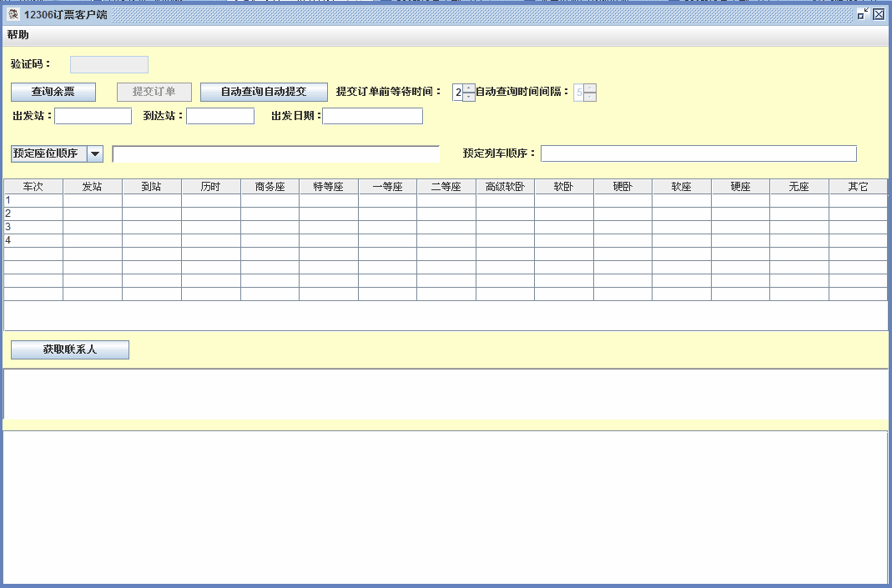Click the large log output area at the bottom
892x588 pixels.
point(446,507)
